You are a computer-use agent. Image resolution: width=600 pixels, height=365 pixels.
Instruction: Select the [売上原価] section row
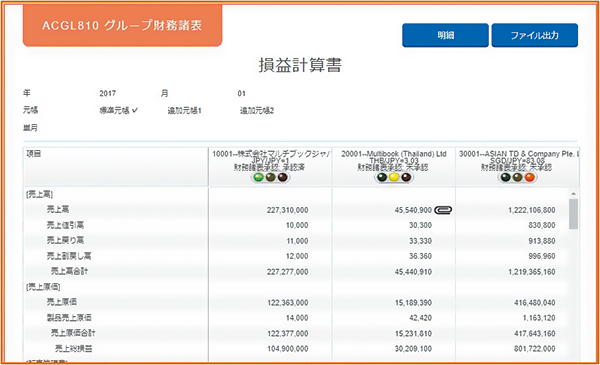(43, 287)
